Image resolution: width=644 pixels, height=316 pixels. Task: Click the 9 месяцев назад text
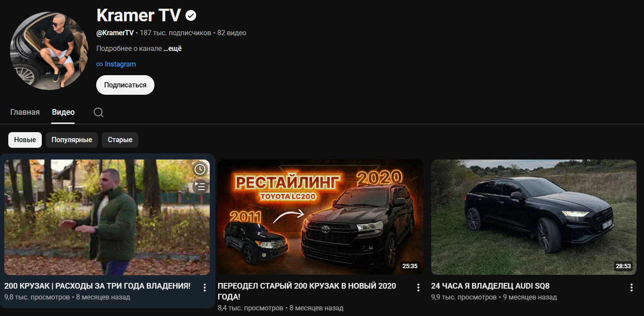coord(530,297)
